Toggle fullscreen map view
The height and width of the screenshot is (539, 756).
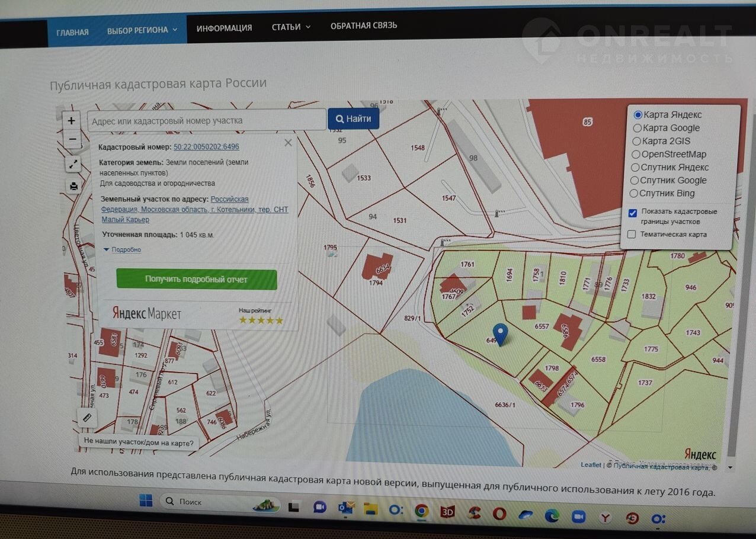[73, 164]
